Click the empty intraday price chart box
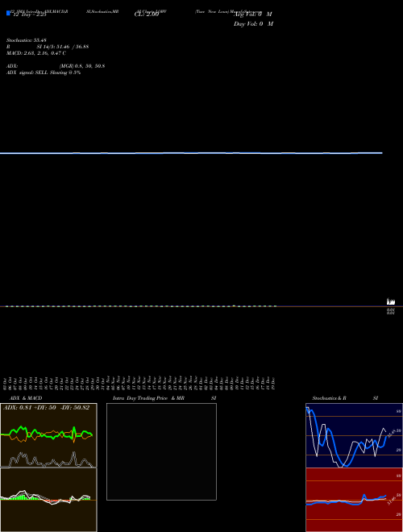403x532 pixels. click(x=161, y=451)
